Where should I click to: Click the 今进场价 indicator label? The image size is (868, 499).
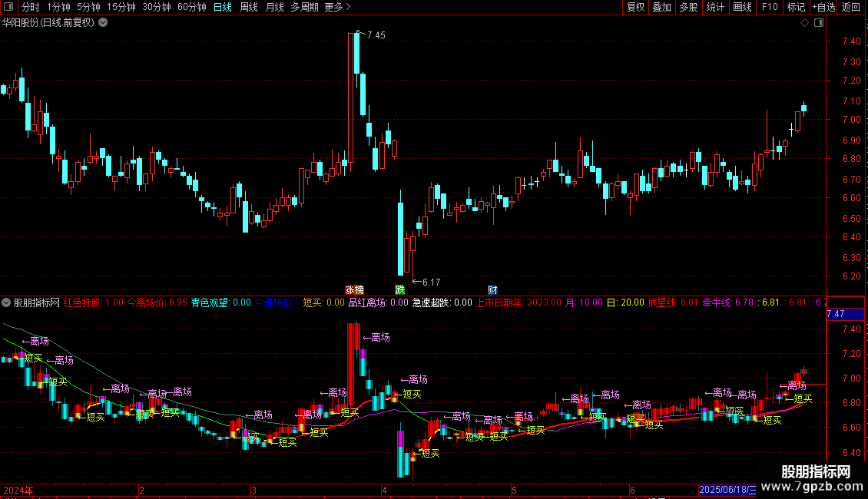pyautogui.click(x=273, y=302)
